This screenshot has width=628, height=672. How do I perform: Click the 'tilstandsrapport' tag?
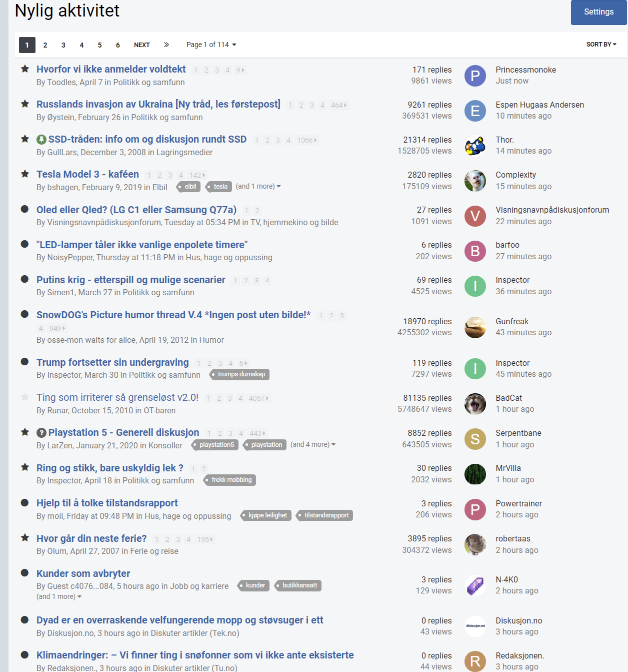324,515
